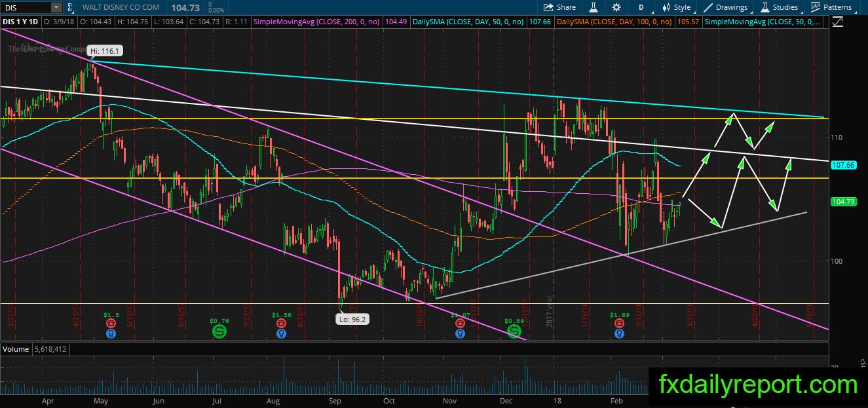Select the SimpleMovingAvg (CLOSE, 200, 0, no) study label

pyautogui.click(x=317, y=22)
